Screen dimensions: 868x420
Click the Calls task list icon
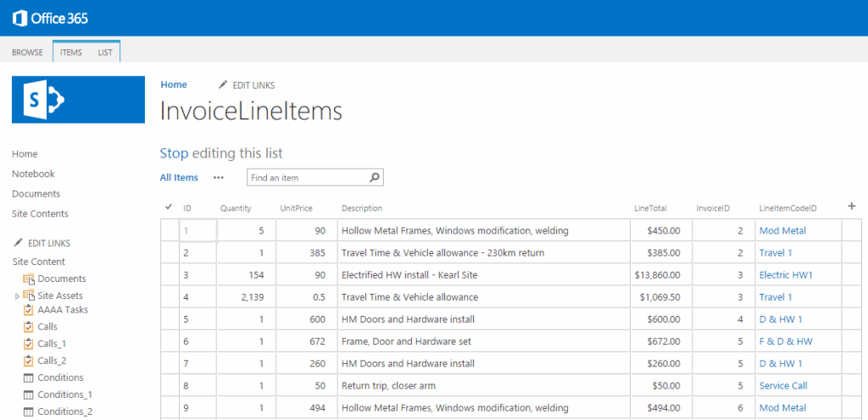point(29,327)
